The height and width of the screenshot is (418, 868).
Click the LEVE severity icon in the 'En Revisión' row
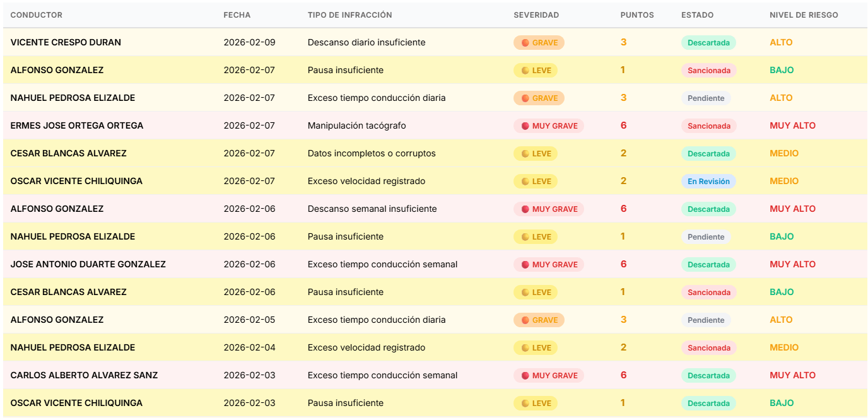coord(525,182)
